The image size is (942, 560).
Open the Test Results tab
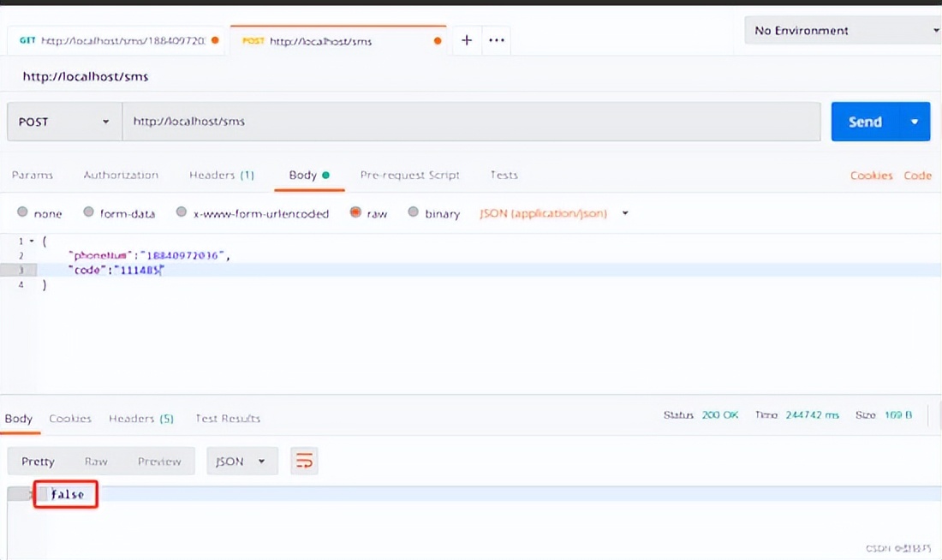tap(228, 418)
